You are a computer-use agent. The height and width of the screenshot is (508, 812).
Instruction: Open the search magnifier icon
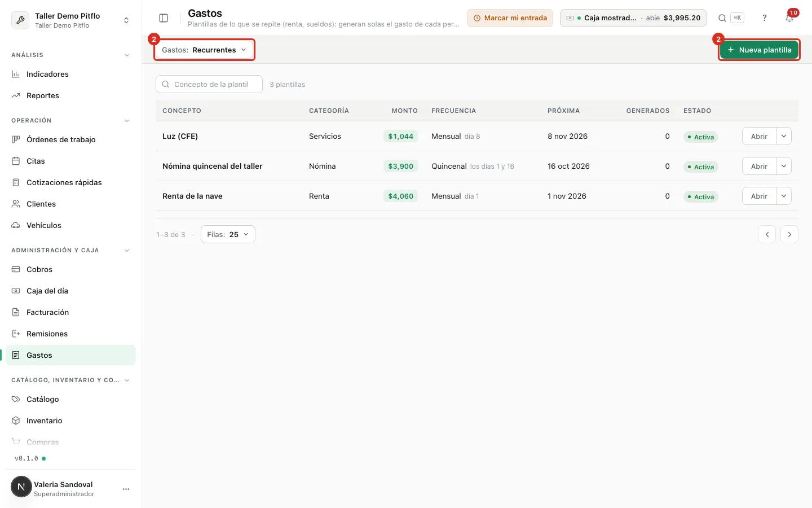(722, 18)
